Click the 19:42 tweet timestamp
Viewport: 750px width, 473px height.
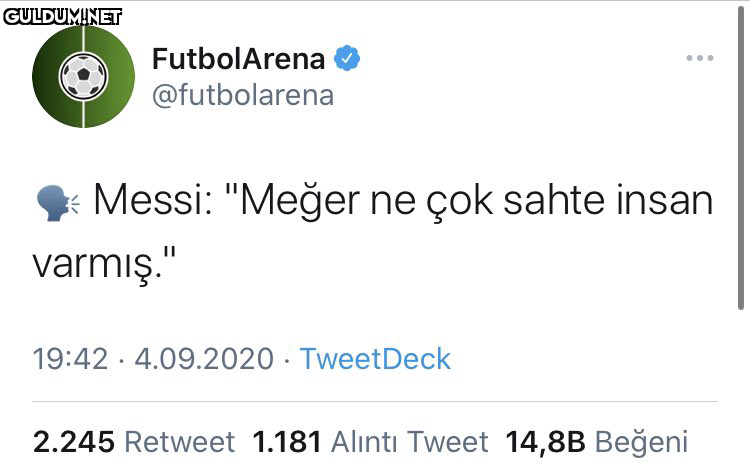click(x=70, y=359)
